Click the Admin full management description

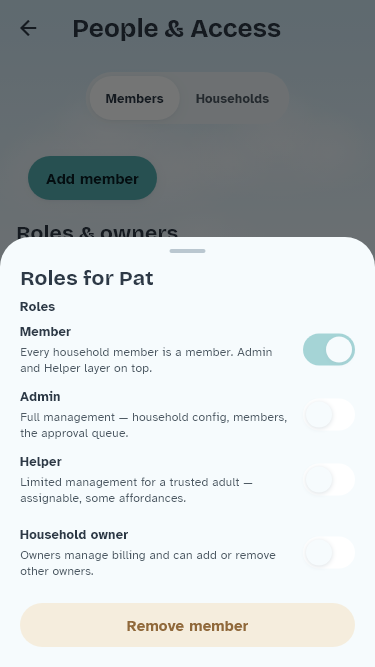[153, 425]
